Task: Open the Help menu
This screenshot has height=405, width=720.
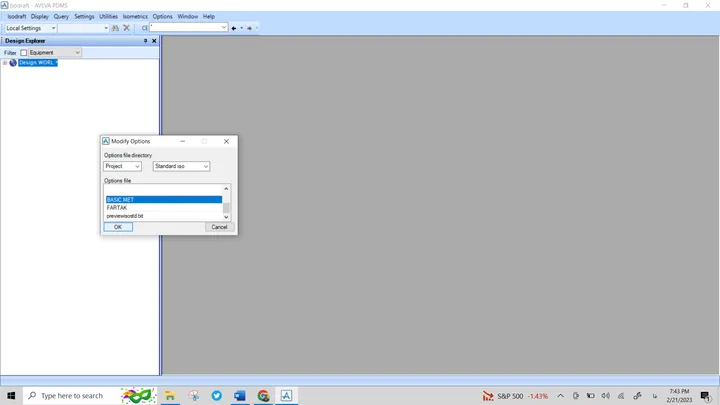Action: click(209, 17)
